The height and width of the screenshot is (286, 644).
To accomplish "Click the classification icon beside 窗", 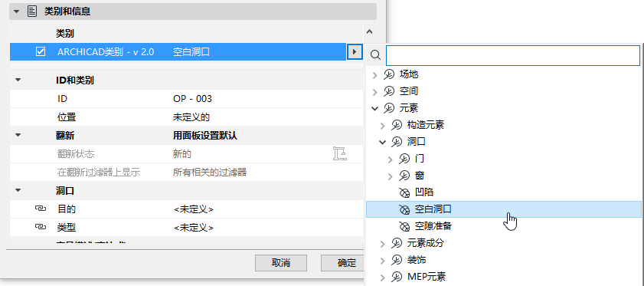I will (x=404, y=176).
